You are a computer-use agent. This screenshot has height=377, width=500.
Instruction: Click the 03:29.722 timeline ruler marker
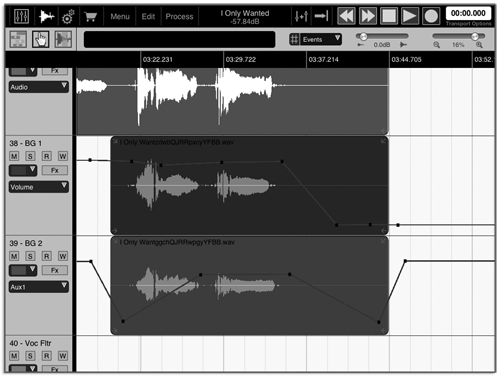point(241,60)
